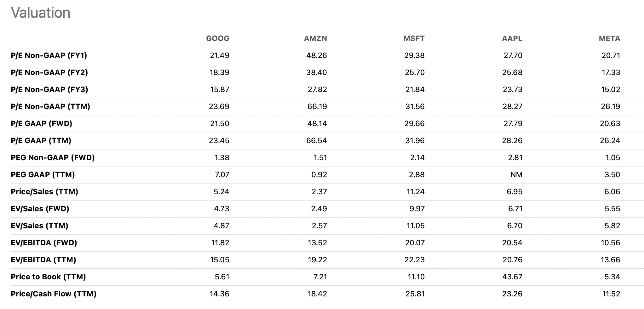Open the META column header
The image size is (644, 309).
pos(609,38)
